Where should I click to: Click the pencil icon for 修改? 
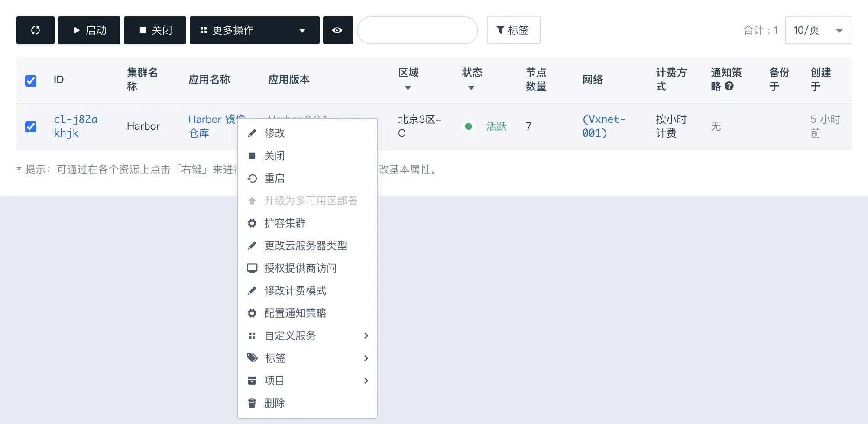coord(252,133)
